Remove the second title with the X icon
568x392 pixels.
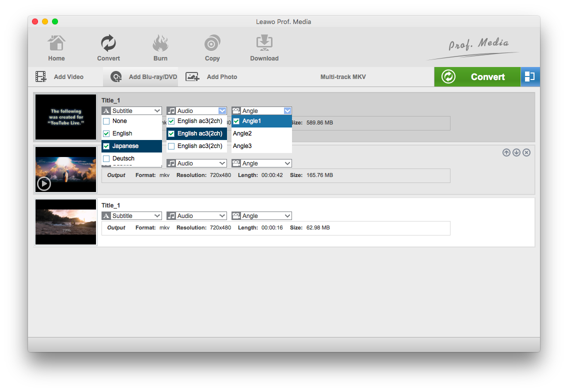526,152
